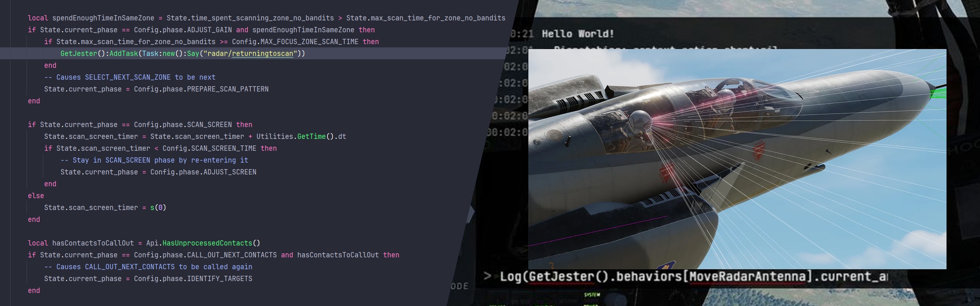Click the IDENTIFY_TARGETS phase assignment line
The height and width of the screenshot is (306, 980).
coord(148,279)
